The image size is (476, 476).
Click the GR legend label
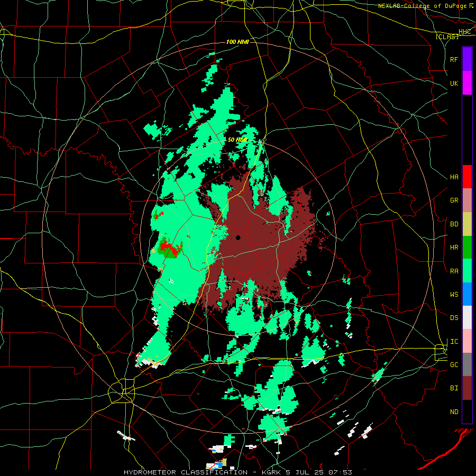click(454, 200)
